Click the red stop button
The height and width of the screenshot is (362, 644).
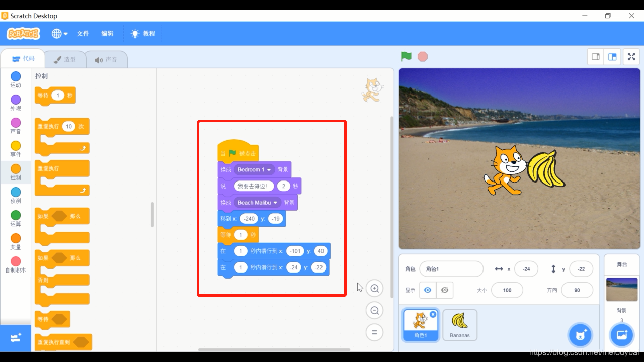tap(423, 56)
